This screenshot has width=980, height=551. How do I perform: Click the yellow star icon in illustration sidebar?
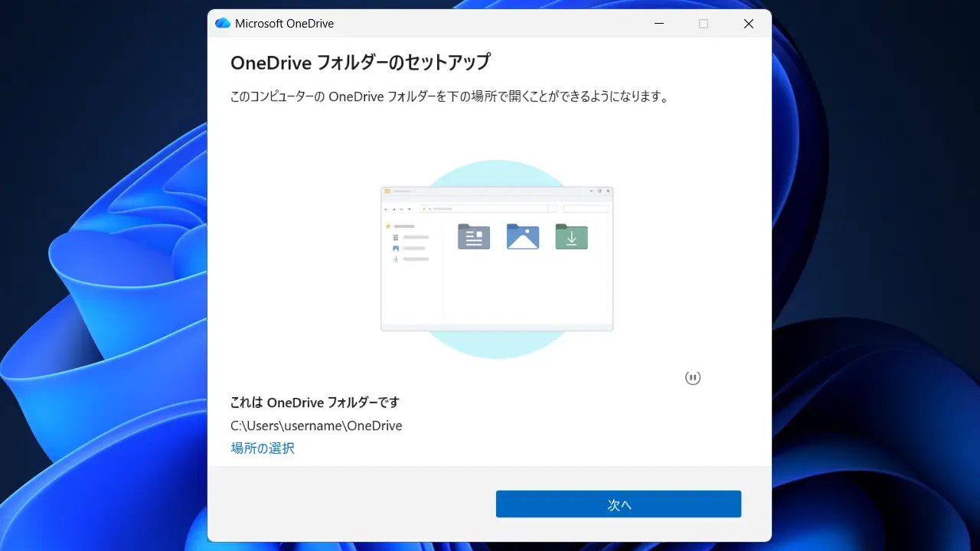click(388, 227)
